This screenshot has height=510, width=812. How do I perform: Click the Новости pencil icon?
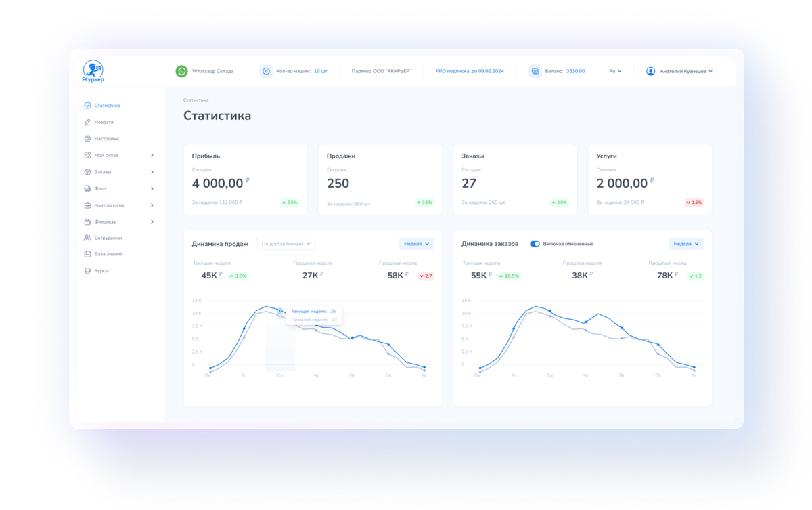click(x=87, y=122)
